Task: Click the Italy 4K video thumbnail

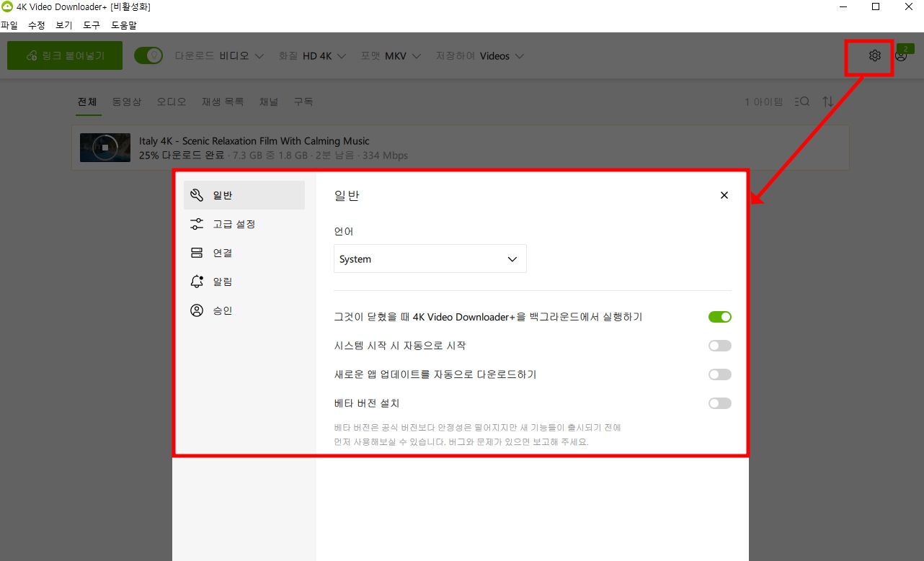Action: coord(105,147)
